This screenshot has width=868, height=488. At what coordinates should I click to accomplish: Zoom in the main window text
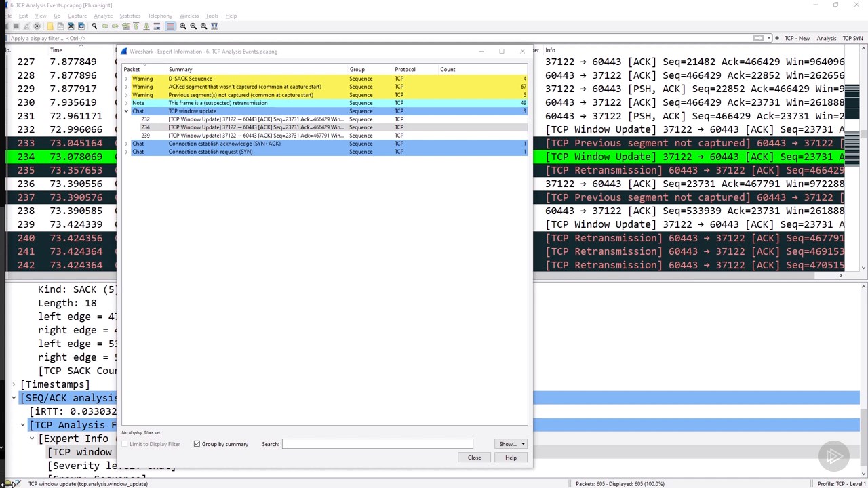[x=182, y=26]
